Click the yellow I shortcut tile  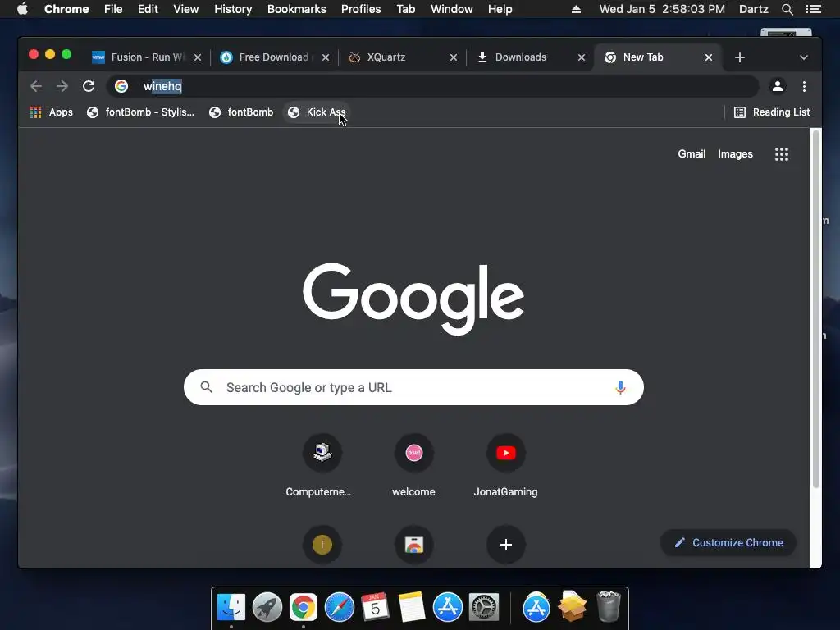click(322, 545)
